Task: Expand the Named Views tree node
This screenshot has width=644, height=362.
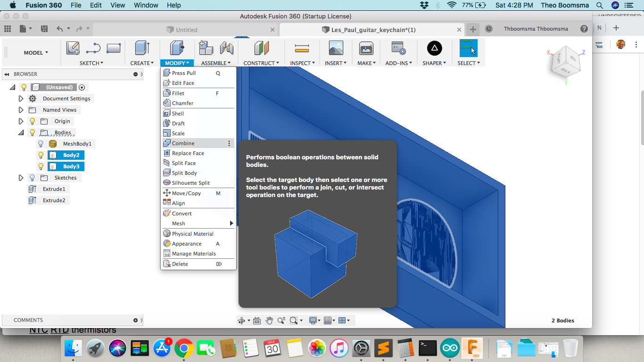Action: (21, 110)
